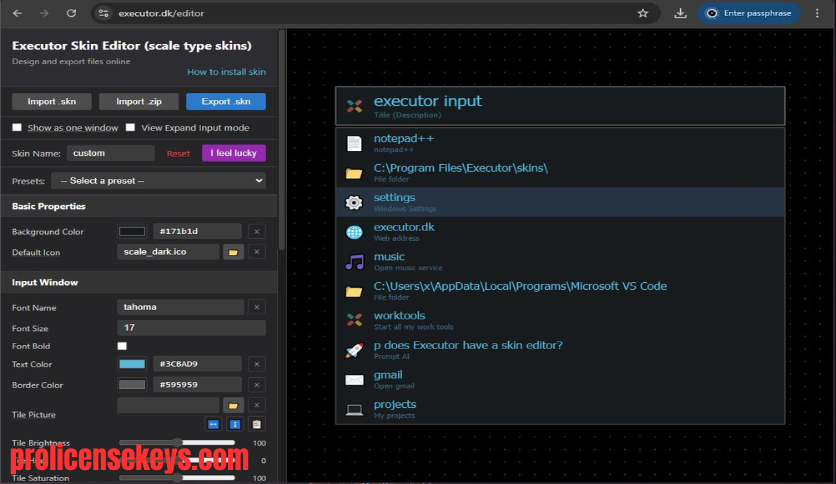The height and width of the screenshot is (484, 836).
Task: Open the site information icon in the address bar
Action: 103,13
